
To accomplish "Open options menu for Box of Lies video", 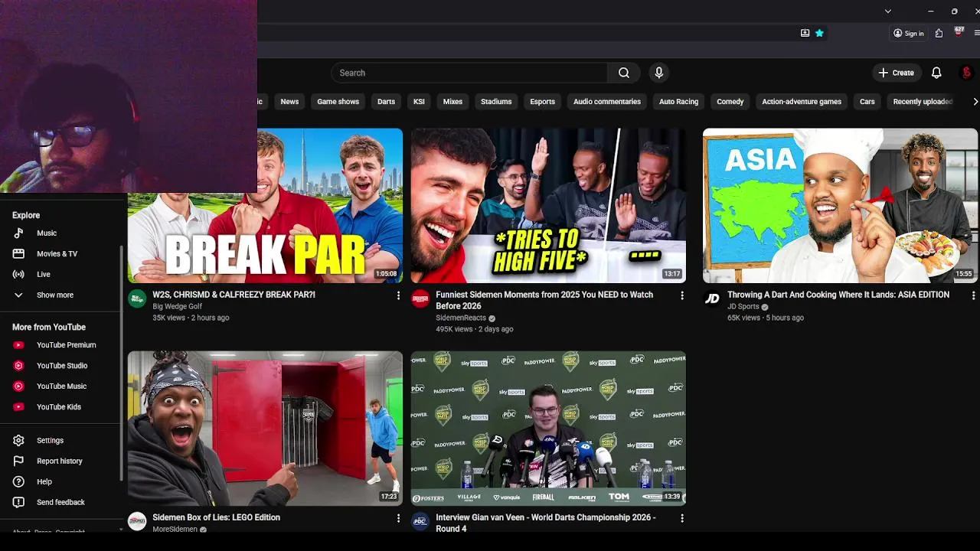I will click(398, 518).
